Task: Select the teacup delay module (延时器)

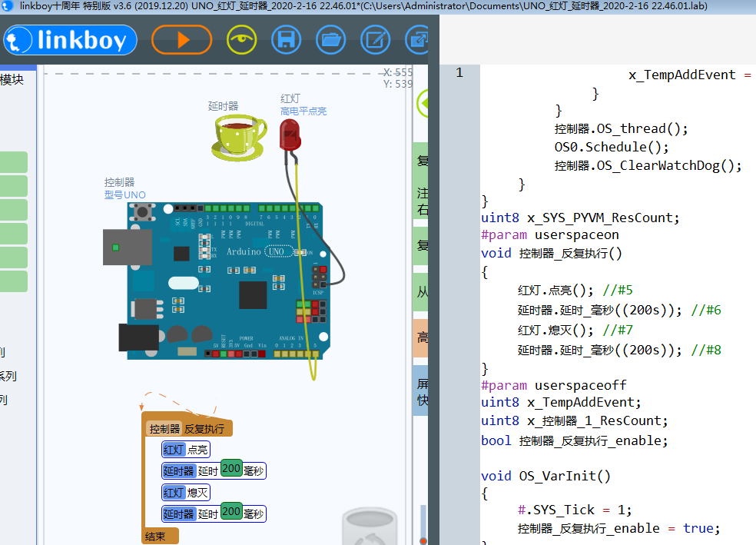Action: click(x=238, y=138)
